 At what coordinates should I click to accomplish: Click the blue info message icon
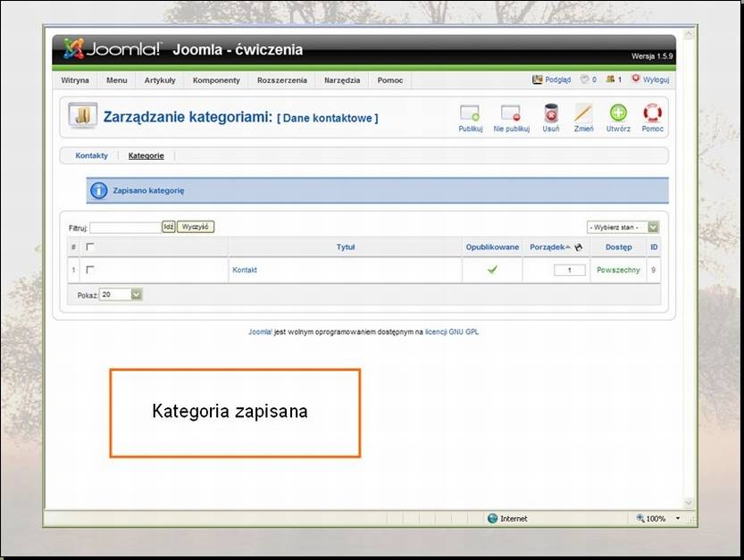click(x=98, y=191)
